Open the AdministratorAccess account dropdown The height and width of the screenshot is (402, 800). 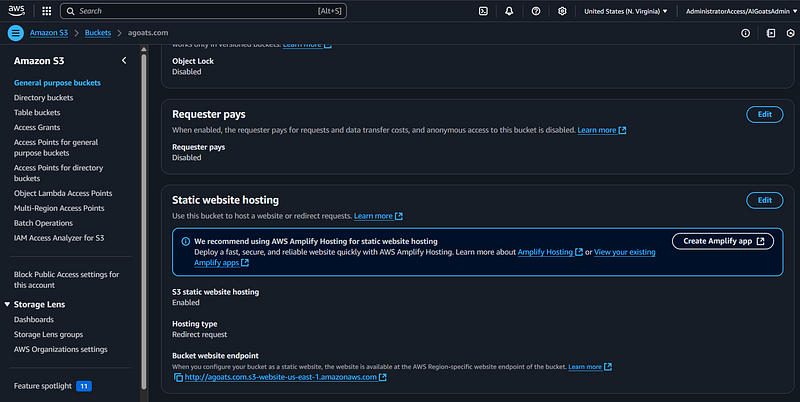[738, 11]
